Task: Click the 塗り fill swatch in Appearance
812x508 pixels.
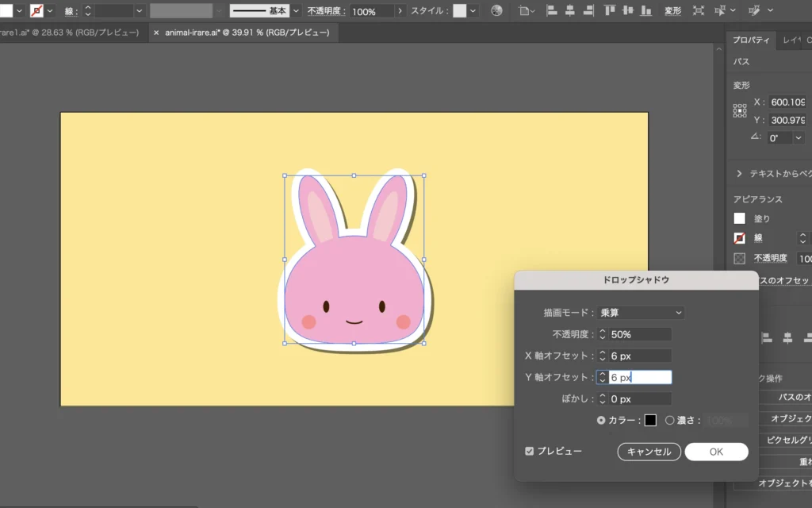Action: point(740,218)
